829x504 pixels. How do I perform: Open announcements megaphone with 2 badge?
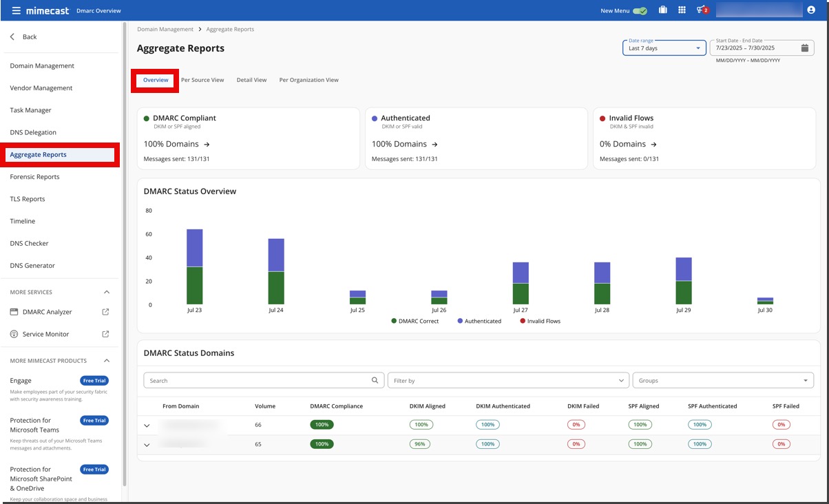point(702,10)
